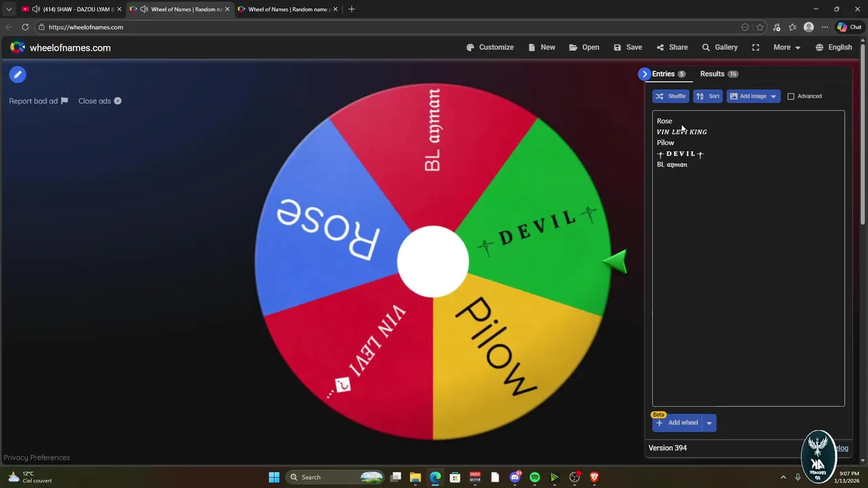Image resolution: width=868 pixels, height=488 pixels.
Task: Expand the More menu
Action: [x=787, y=47]
